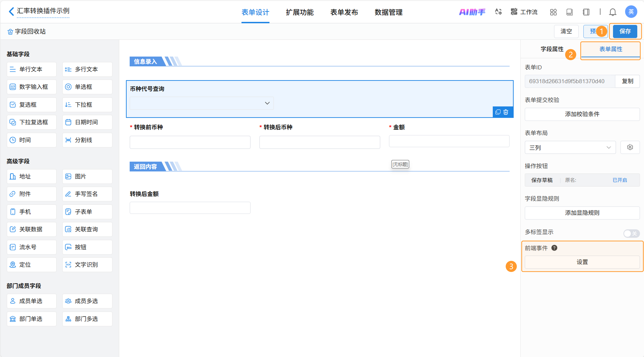Click the converted amount input field
This screenshot has width=644, height=357.
190,208
